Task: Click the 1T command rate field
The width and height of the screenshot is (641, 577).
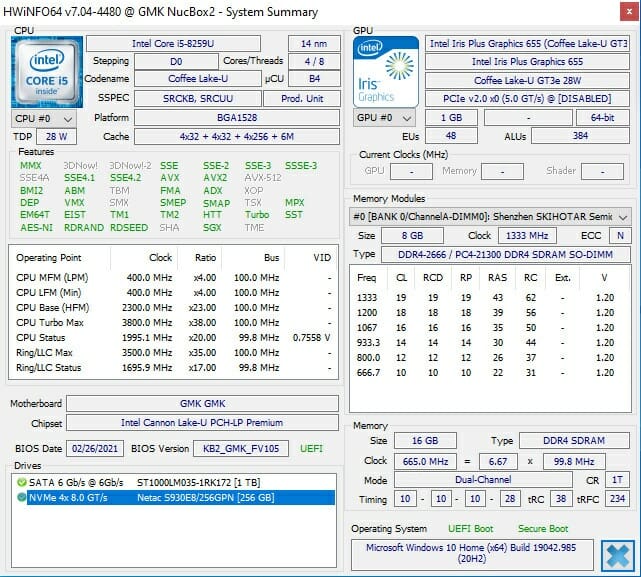Action: click(x=617, y=480)
